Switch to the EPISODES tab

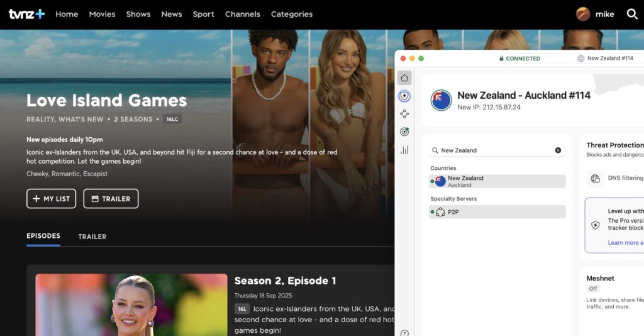click(x=43, y=236)
